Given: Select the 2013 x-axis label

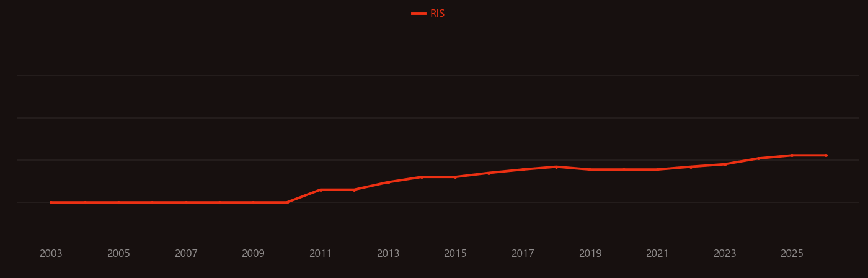Looking at the screenshot, I should (388, 254).
